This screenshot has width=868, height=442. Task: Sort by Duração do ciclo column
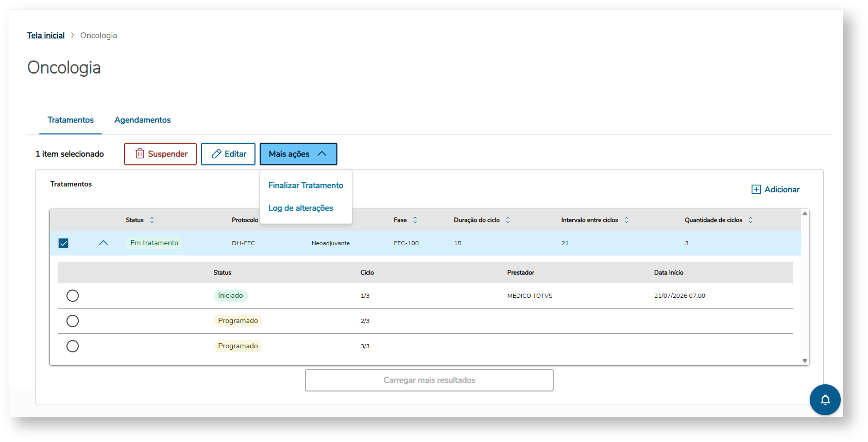coord(508,220)
